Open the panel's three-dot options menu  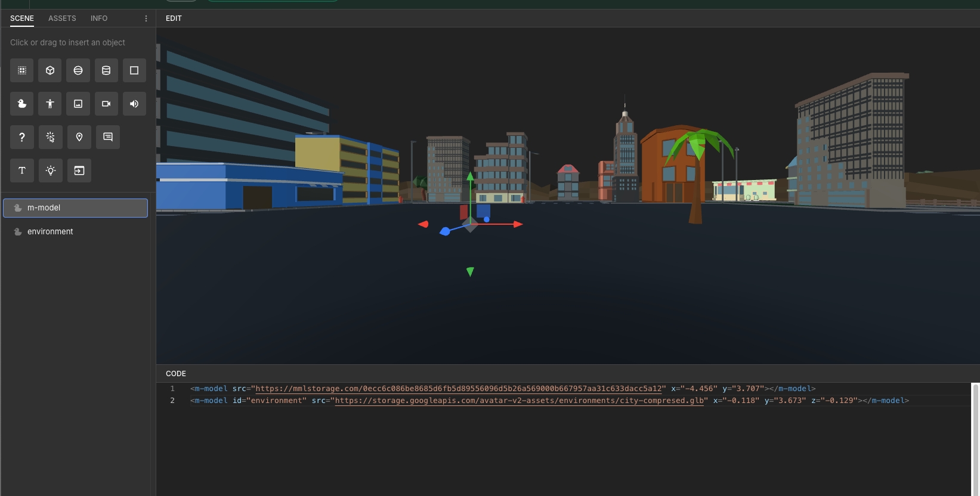tap(146, 18)
